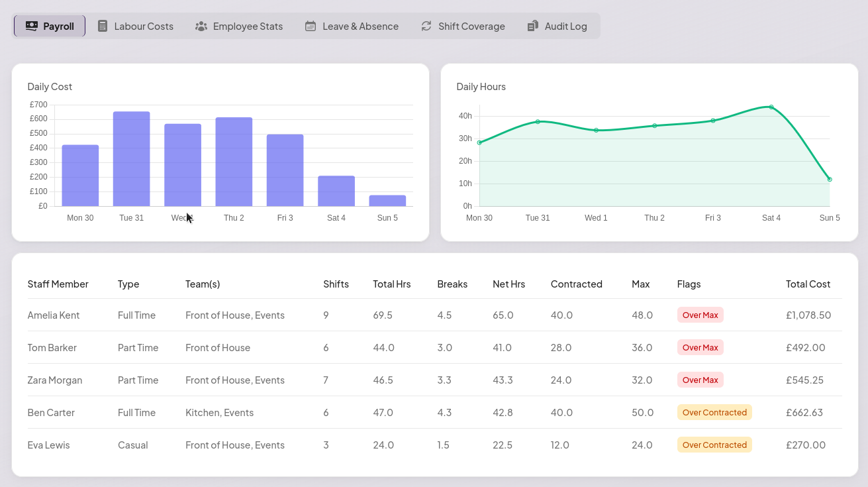Click the Employee Stats people icon
The image size is (868, 487).
click(201, 26)
